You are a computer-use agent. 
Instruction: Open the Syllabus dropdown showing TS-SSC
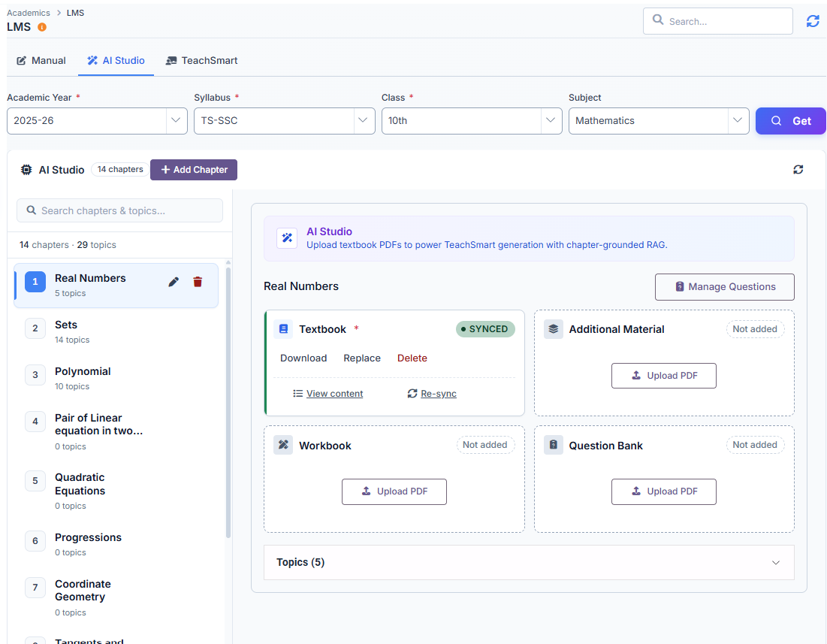[284, 121]
